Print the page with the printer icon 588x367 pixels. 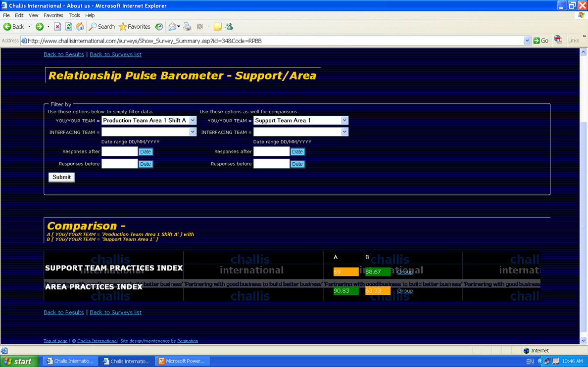(x=187, y=27)
